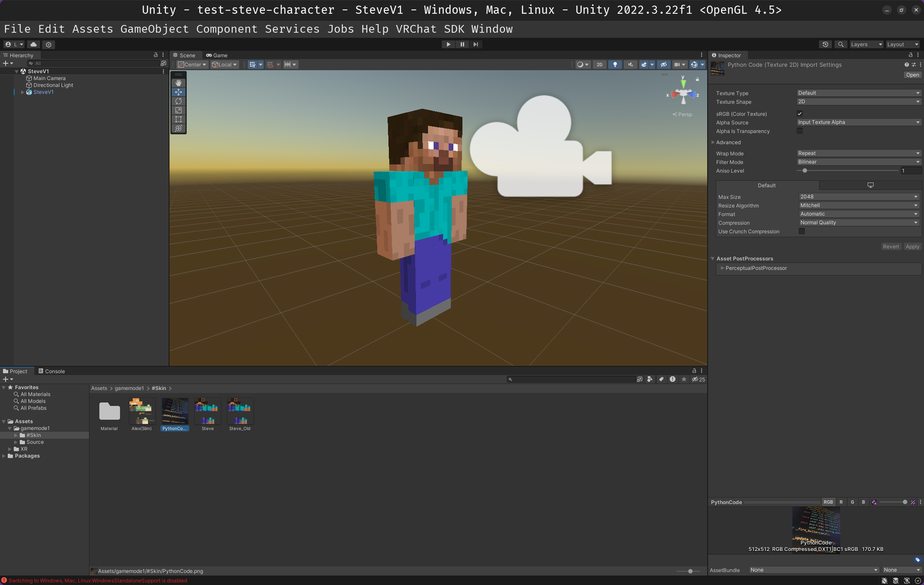Open Undo History clock icon

(825, 44)
